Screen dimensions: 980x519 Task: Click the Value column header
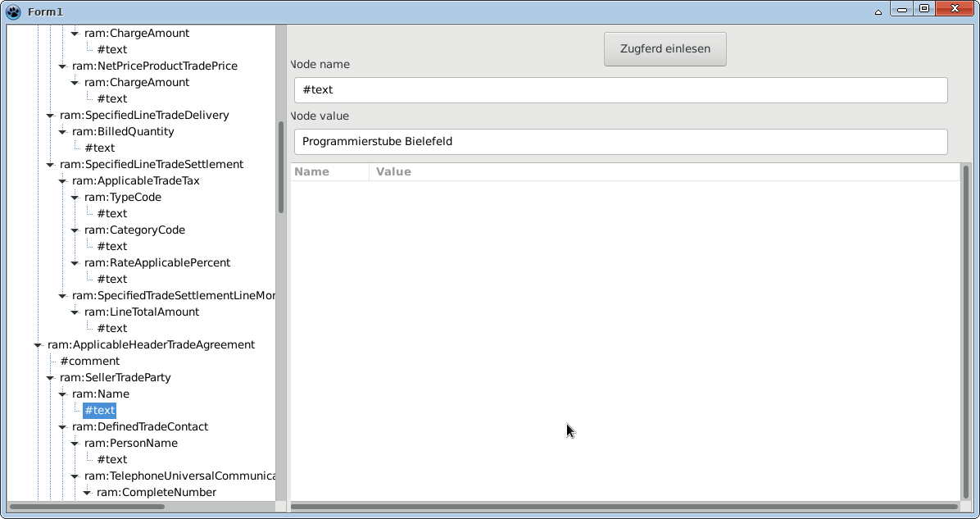coord(665,172)
